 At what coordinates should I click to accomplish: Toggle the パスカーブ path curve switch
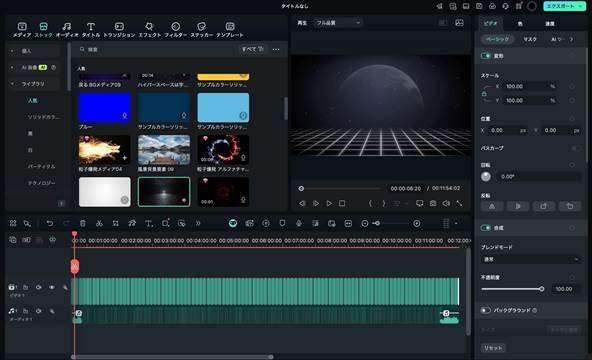click(x=575, y=148)
